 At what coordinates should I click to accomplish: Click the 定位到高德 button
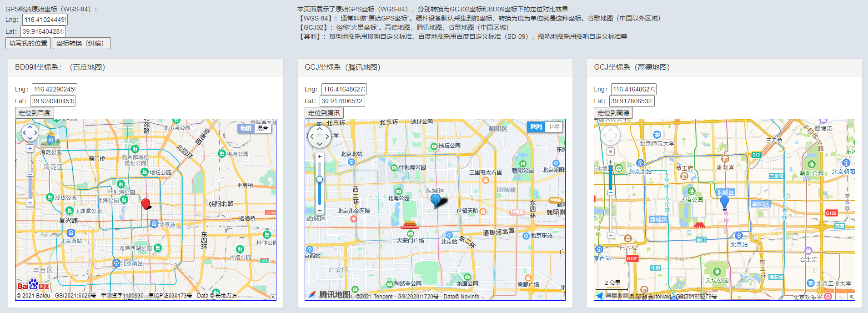613,113
